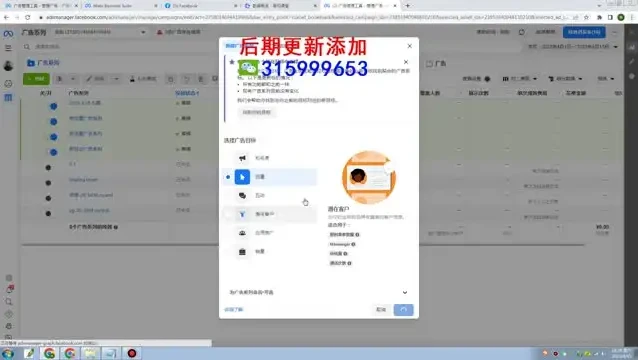Open the learn more link in dialog
The height and width of the screenshot is (360, 638).
click(234, 310)
